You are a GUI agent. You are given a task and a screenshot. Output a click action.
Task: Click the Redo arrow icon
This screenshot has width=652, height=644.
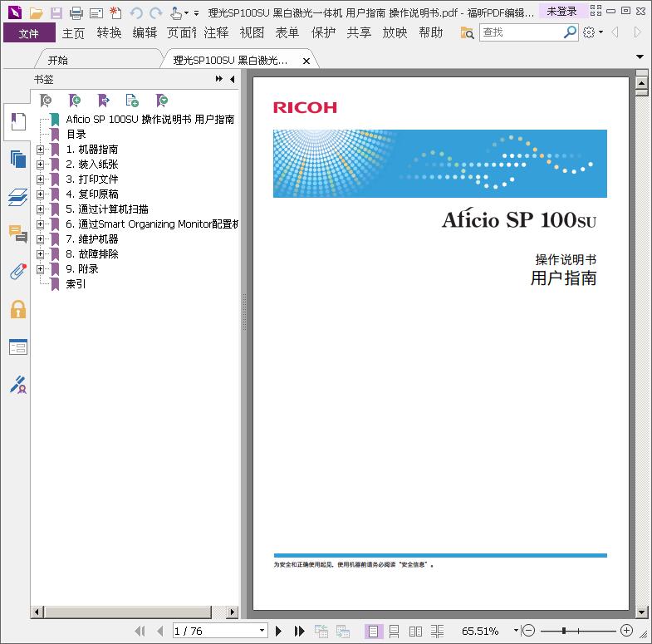(x=155, y=13)
